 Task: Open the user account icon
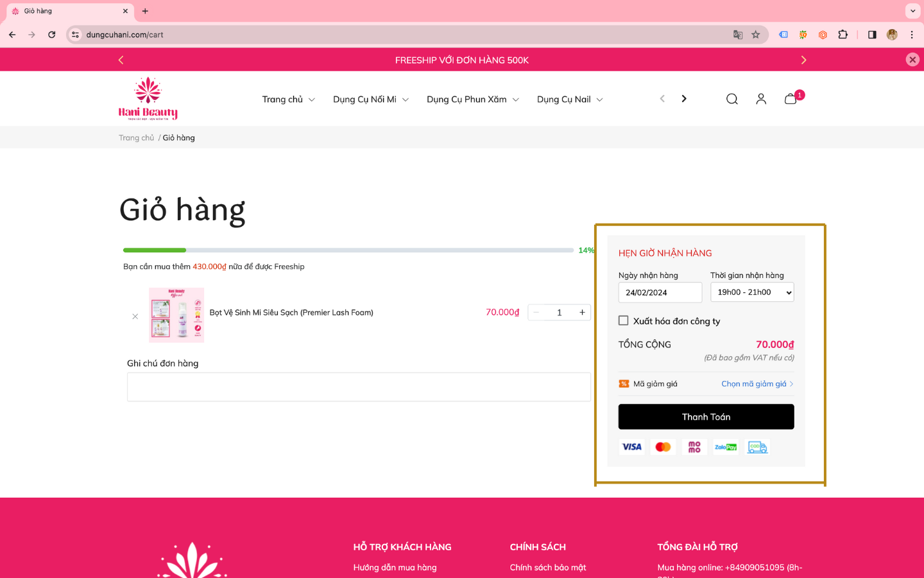click(761, 99)
